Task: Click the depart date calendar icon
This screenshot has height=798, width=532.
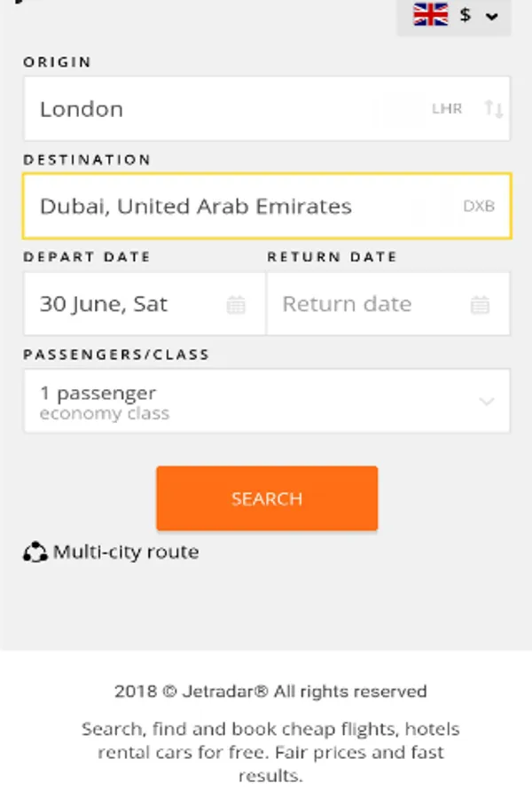Action: (x=236, y=305)
